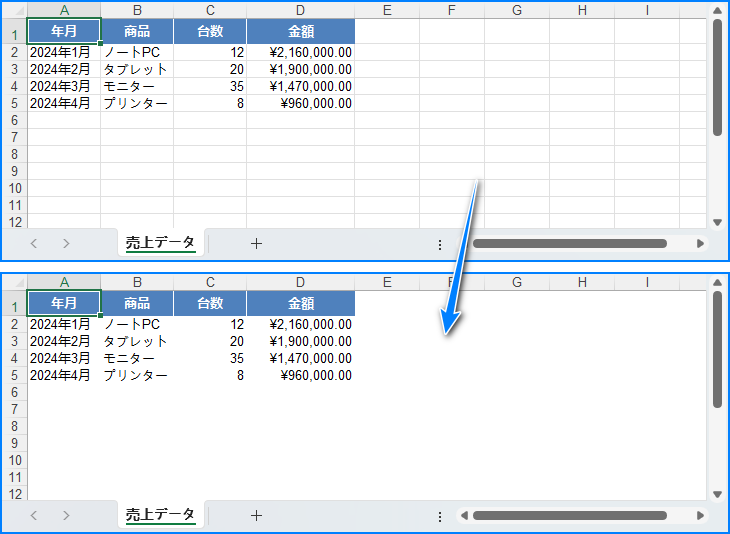Open the 売上データ tab in upper sheet
This screenshot has height=534, width=730.
coord(161,243)
